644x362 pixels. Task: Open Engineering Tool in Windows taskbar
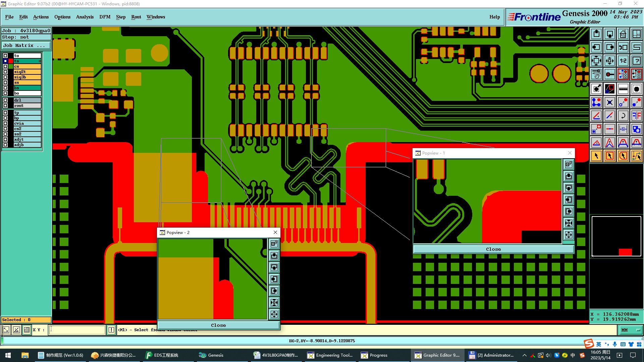[x=330, y=355]
